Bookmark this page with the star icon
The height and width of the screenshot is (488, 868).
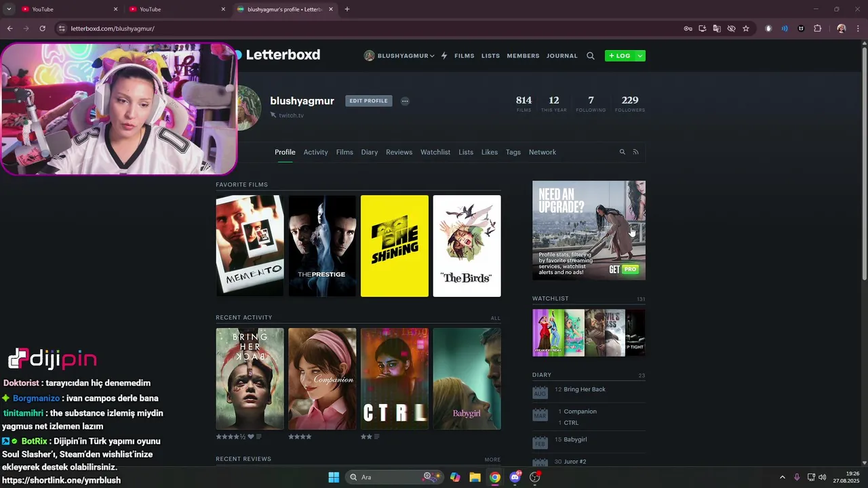pyautogui.click(x=746, y=28)
